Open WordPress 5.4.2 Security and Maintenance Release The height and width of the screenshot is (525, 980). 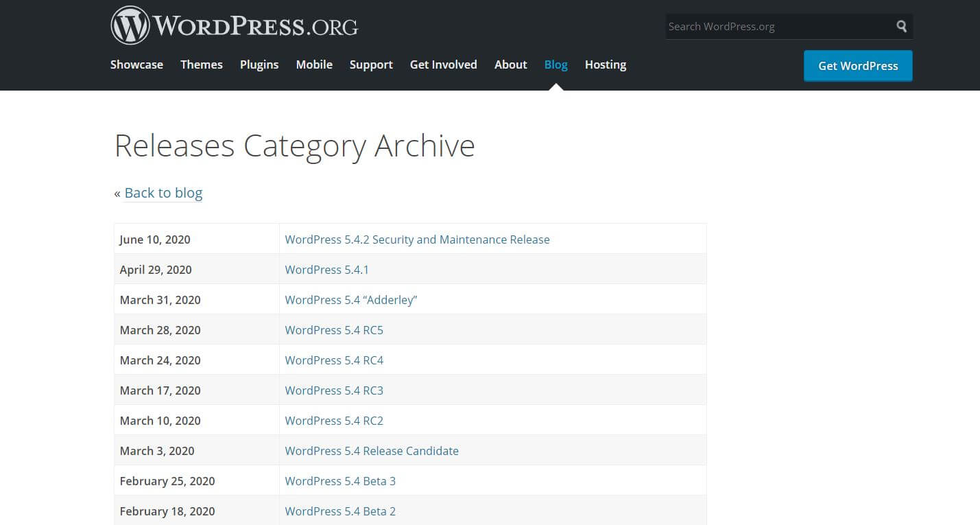[418, 240]
